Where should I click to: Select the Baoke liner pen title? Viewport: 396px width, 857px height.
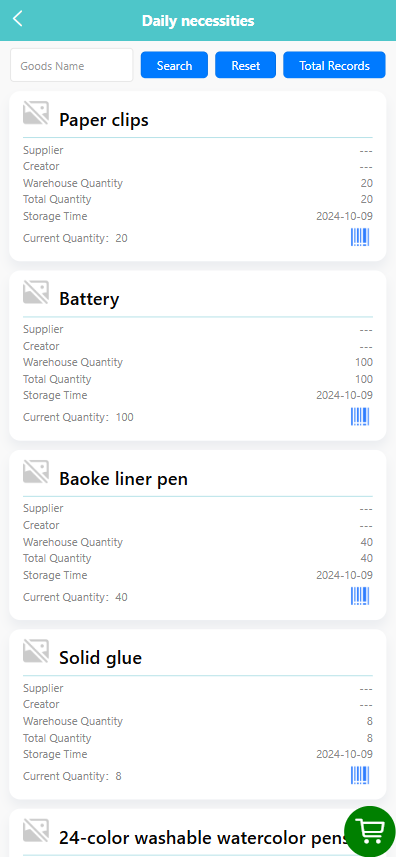click(123, 479)
